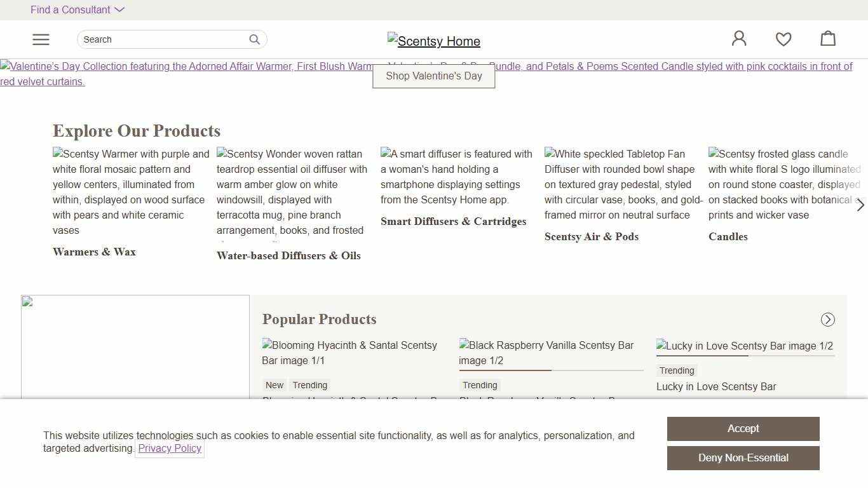Click the Shop Valentine's Day button
The width and height of the screenshot is (868, 488).
(x=433, y=76)
